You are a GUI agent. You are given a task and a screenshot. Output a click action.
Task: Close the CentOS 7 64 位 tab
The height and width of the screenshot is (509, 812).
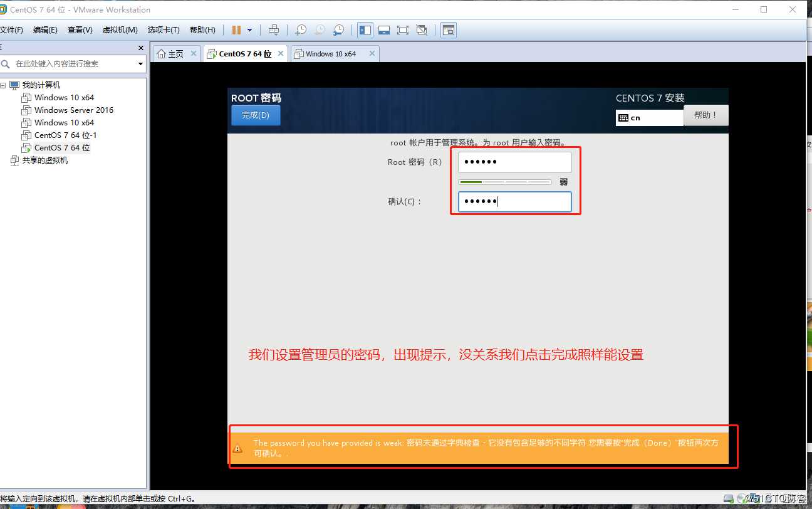(x=281, y=53)
